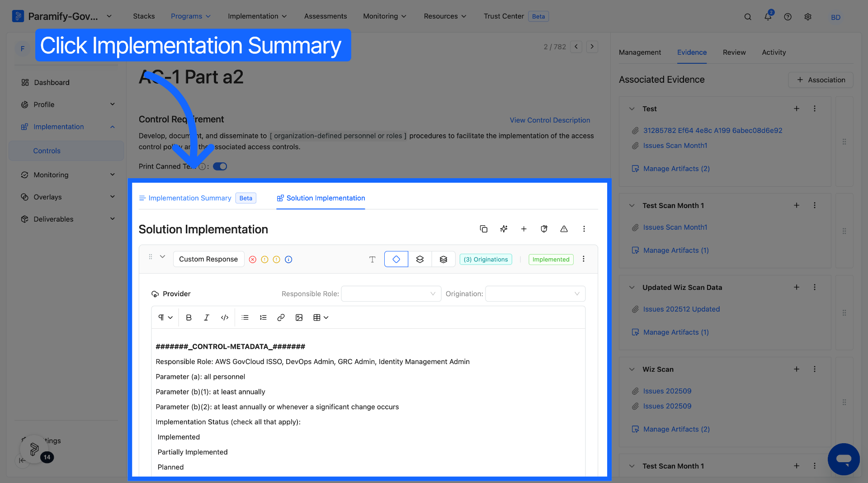Expand the Monitoring sidebar section
The image size is (868, 483).
tap(113, 175)
